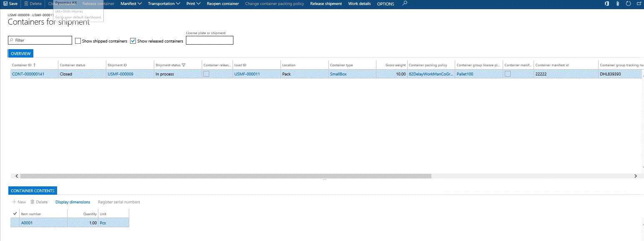Collapse the CONTAINER CONTENTS tab
This screenshot has width=644, height=241.
[33, 191]
